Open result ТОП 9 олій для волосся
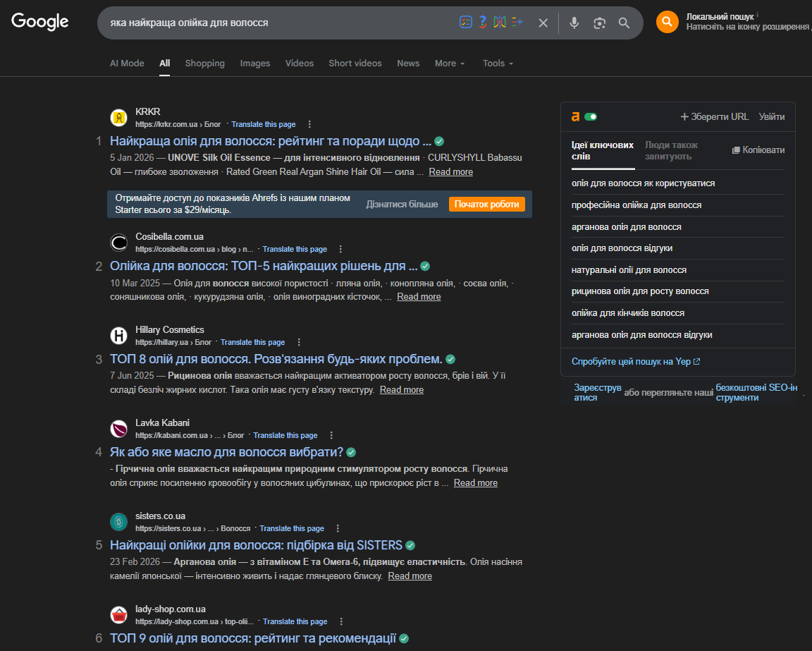Image resolution: width=812 pixels, height=651 pixels. [x=253, y=638]
